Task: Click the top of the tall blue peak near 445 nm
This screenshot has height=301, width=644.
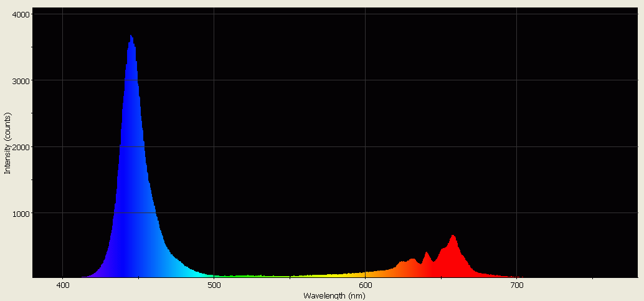Action: [x=131, y=36]
